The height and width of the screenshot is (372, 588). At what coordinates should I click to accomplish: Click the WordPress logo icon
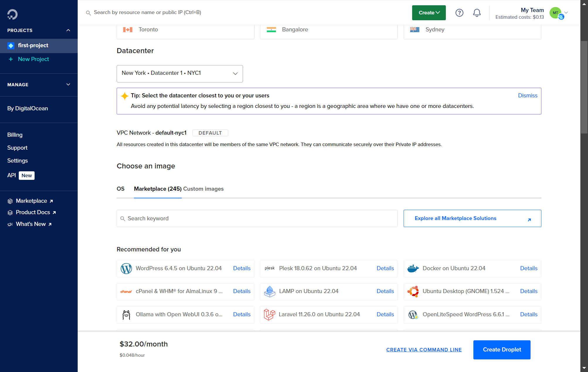pyautogui.click(x=126, y=268)
